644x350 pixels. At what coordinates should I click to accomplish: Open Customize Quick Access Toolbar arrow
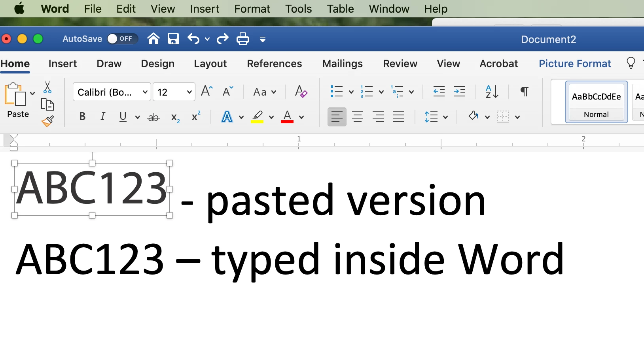[x=263, y=39]
